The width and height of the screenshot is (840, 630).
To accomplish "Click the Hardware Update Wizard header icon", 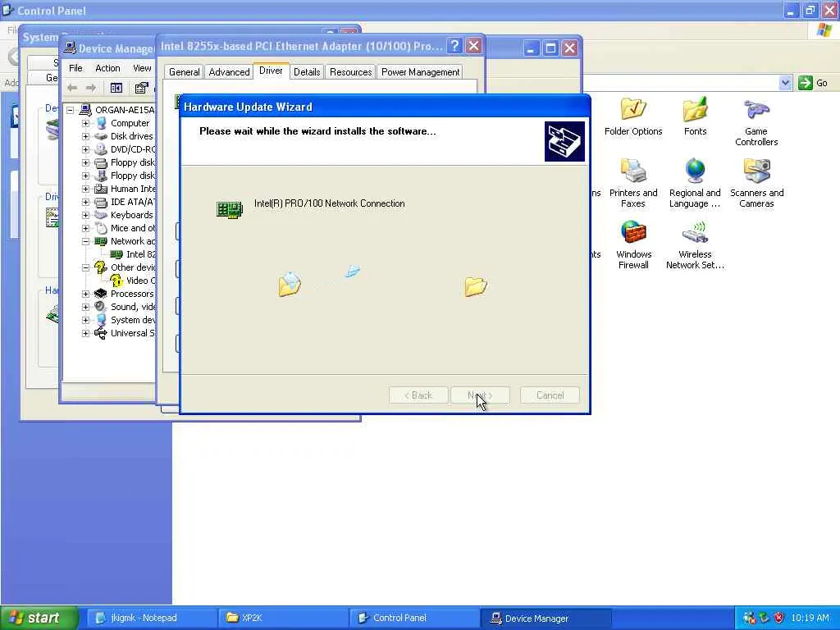I will 564,141.
